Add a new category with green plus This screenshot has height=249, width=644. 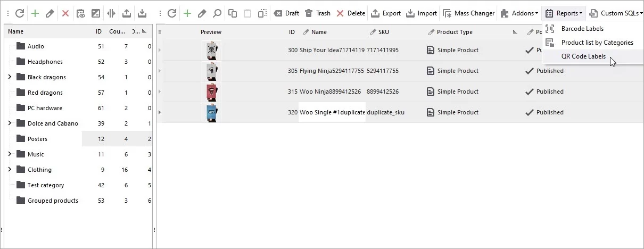click(x=35, y=13)
